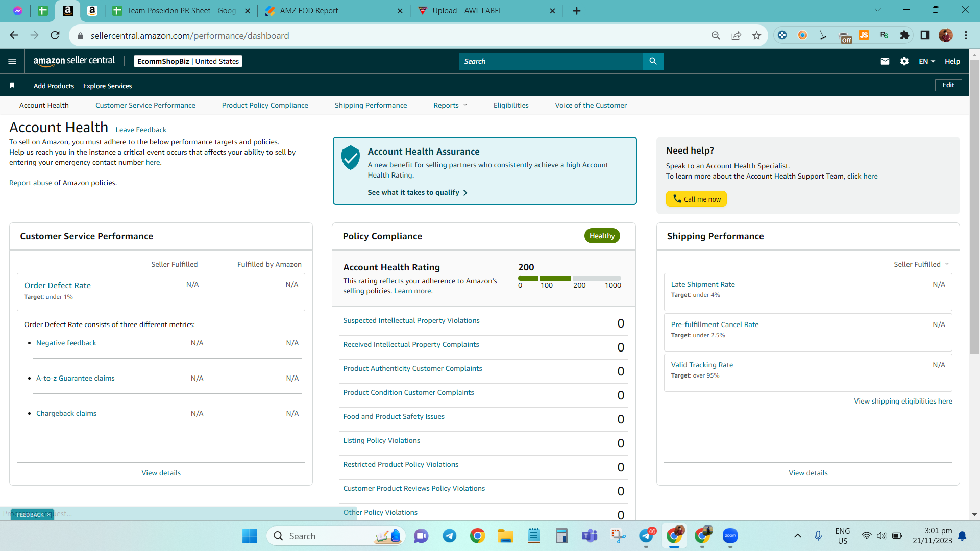This screenshot has height=551, width=980.
Task: Open the Chrome profile avatar
Action: point(945,35)
